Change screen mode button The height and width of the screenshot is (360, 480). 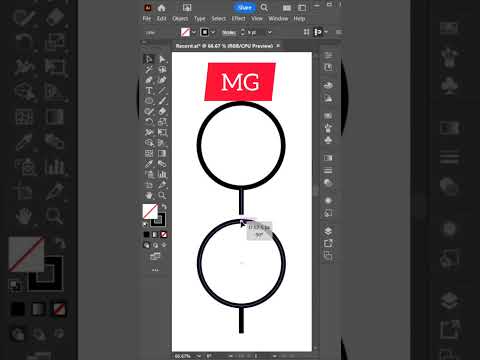click(x=155, y=256)
